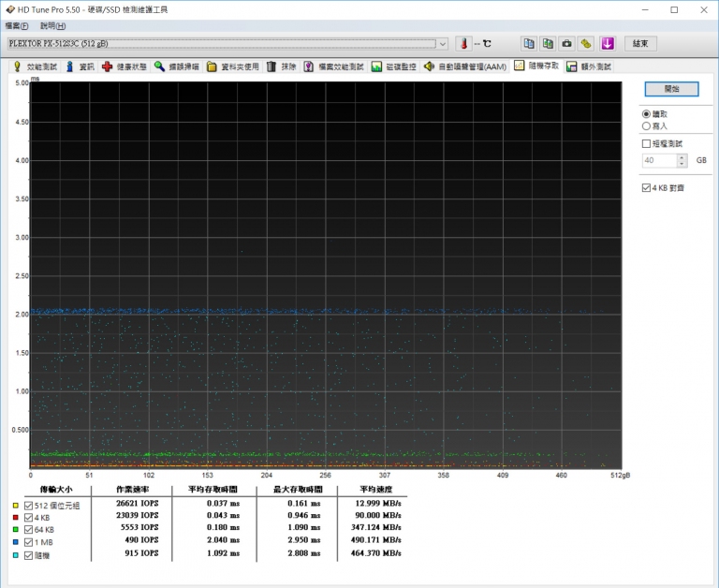Uncheck the 隨機 transfer size checkbox

(x=28, y=555)
